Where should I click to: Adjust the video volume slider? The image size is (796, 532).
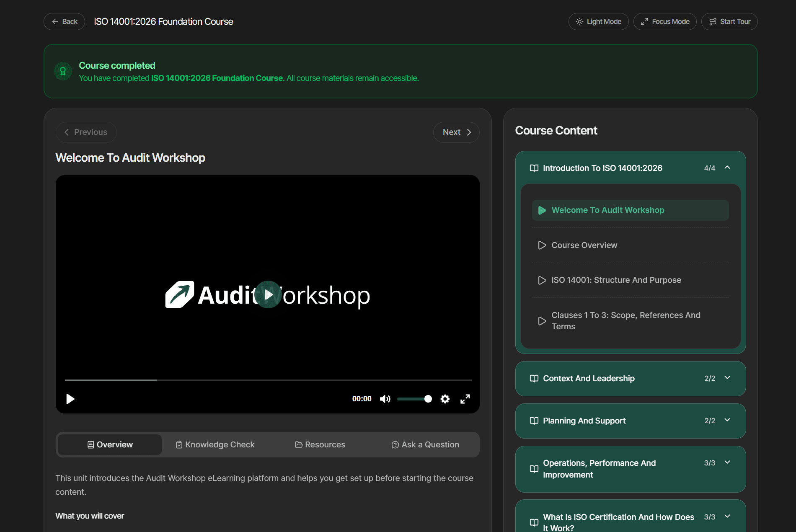click(414, 399)
